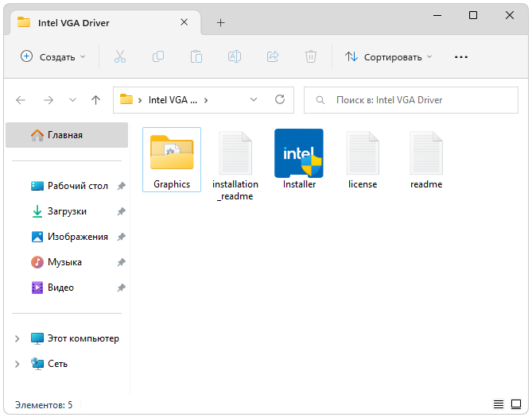Click the Intel VGA breadcrumb segment
Viewport: 532px width, 417px height.
click(x=173, y=100)
